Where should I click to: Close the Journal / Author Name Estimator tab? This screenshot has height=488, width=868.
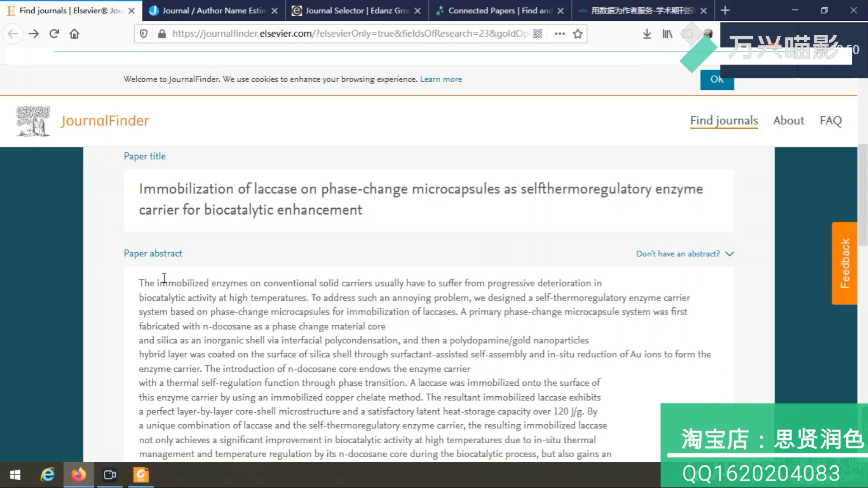(x=274, y=11)
